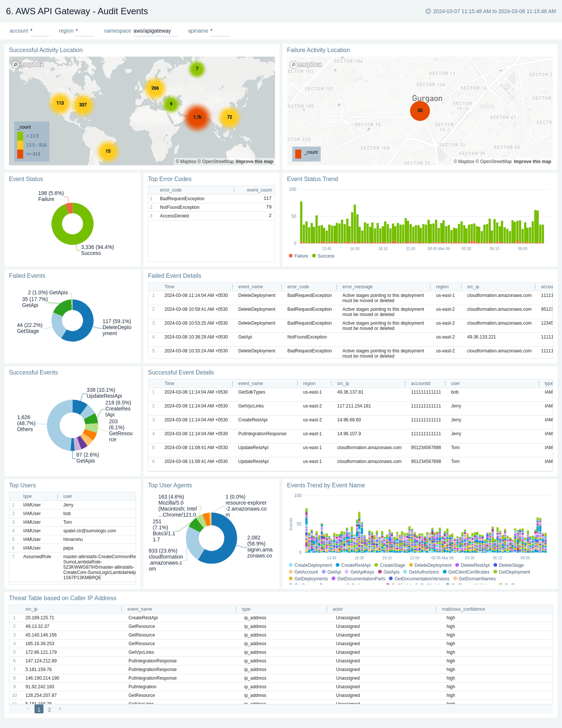Toggle DeleteRestApi series in legend
Image resolution: width=562 pixels, height=728 pixels.
472,565
